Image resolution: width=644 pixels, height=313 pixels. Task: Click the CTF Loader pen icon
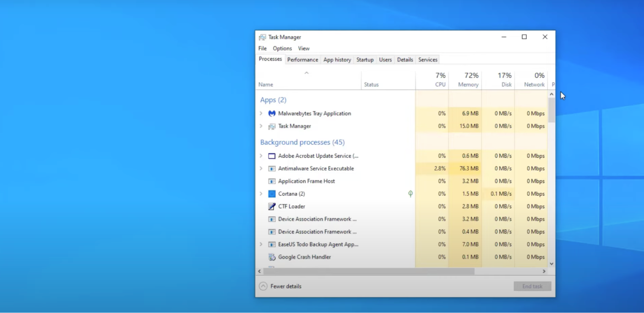[272, 206]
